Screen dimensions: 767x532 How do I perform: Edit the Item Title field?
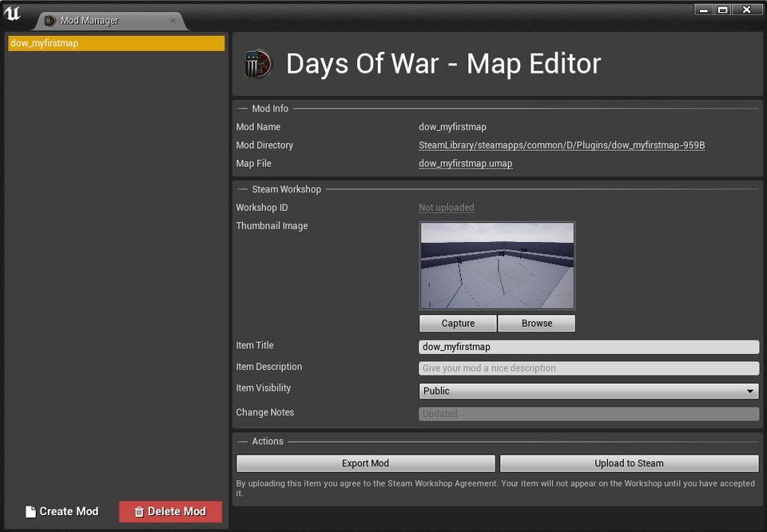click(x=589, y=347)
